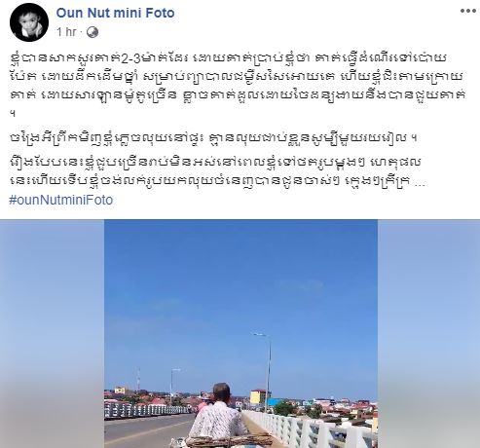The height and width of the screenshot is (448, 480).
Task: Open the Oun Nut mini Foto profile picture
Action: (29, 22)
